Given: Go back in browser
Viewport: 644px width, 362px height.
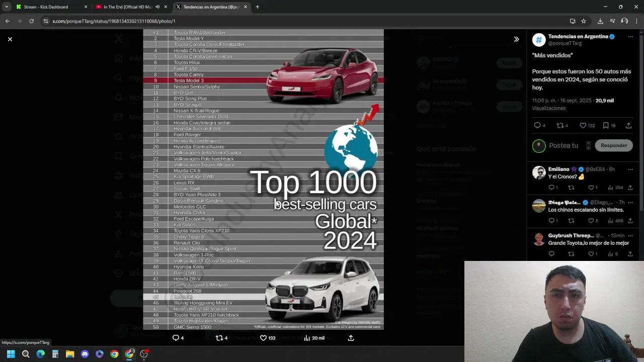Looking at the screenshot, I should pyautogui.click(x=7, y=21).
